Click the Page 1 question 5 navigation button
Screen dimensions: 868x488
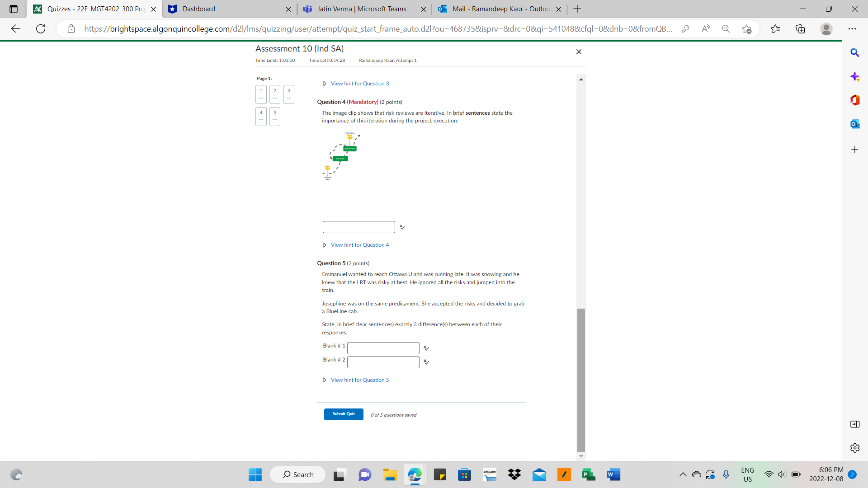274,116
